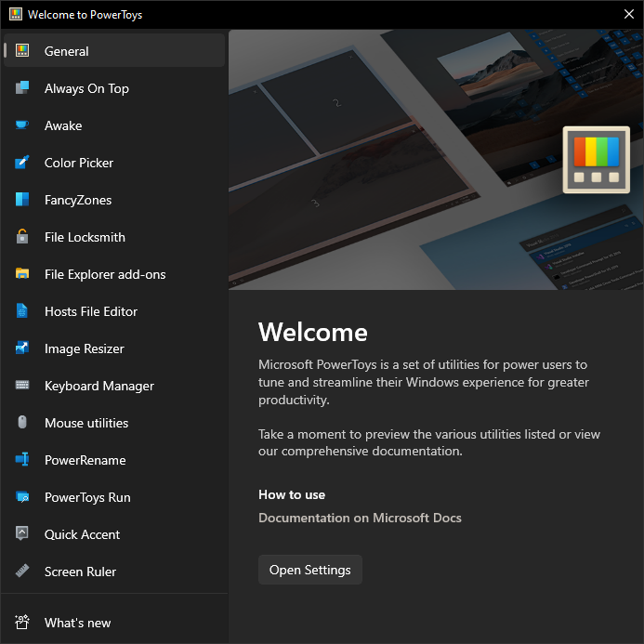Open File Explorer add-ons page

tap(114, 274)
